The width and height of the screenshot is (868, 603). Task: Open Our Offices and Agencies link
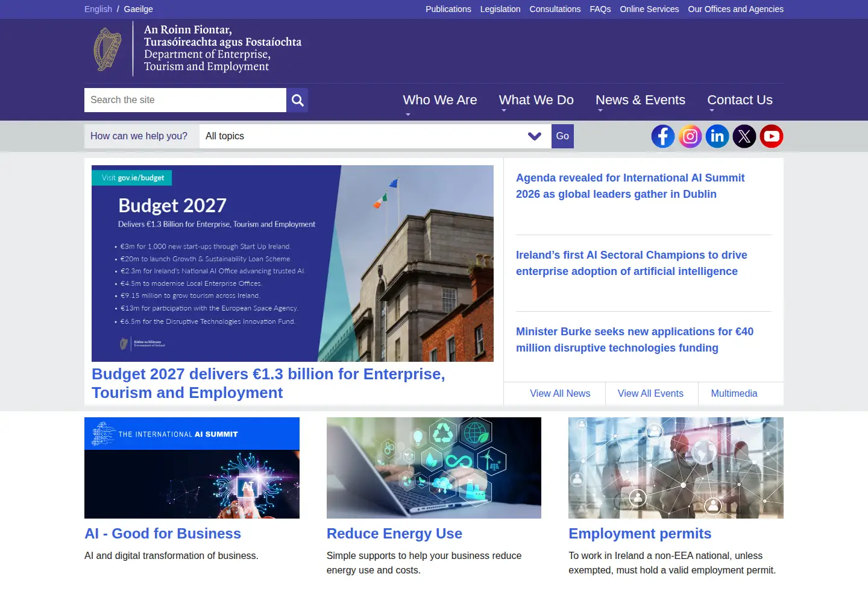[x=736, y=9]
